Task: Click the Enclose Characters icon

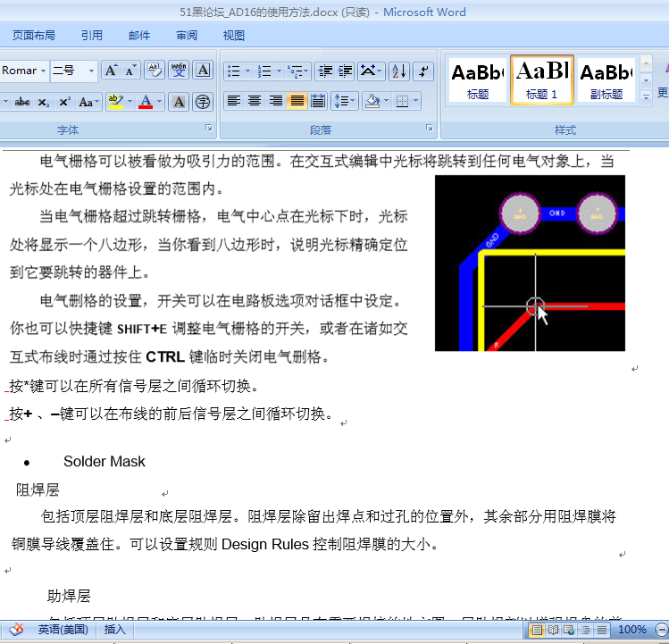Action: (203, 102)
